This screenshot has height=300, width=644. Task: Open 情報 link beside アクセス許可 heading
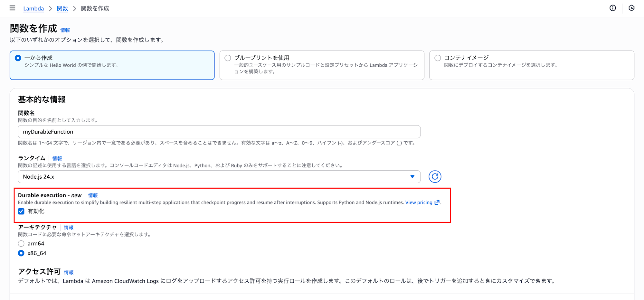coord(69,272)
